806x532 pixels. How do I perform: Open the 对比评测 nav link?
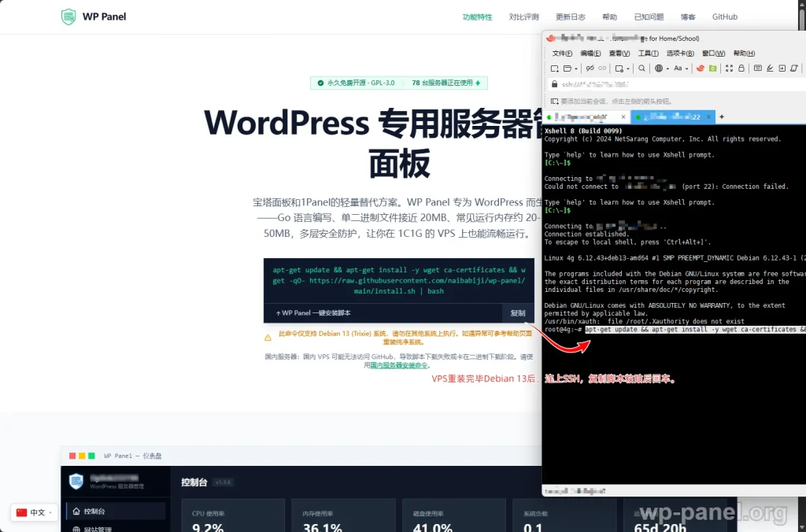coord(523,17)
